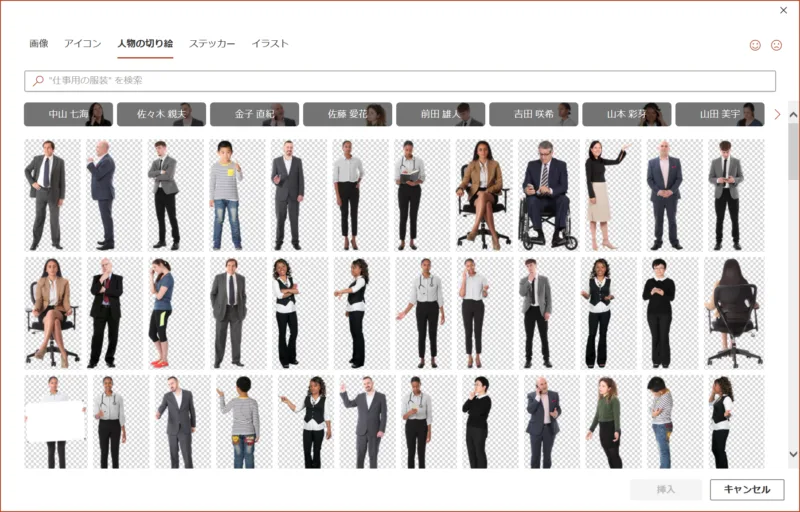Click the キャンセル button
Screen dimensions: 800x512
(747, 490)
